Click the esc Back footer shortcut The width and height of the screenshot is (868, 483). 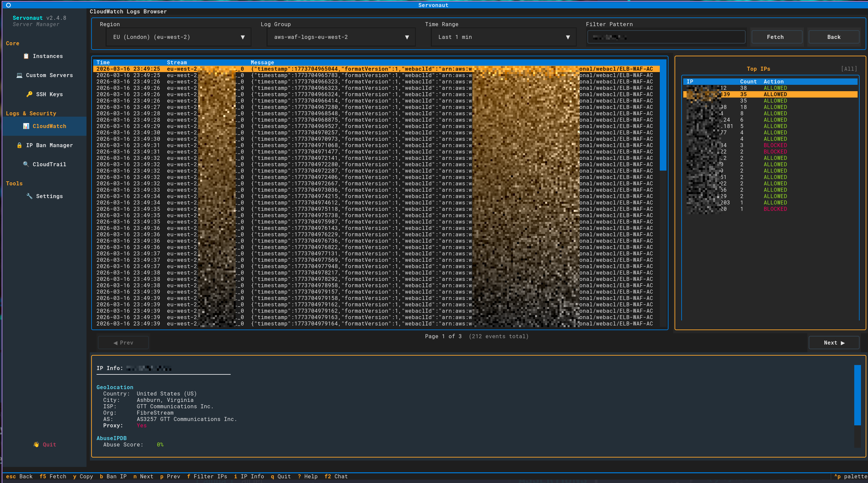coord(19,476)
